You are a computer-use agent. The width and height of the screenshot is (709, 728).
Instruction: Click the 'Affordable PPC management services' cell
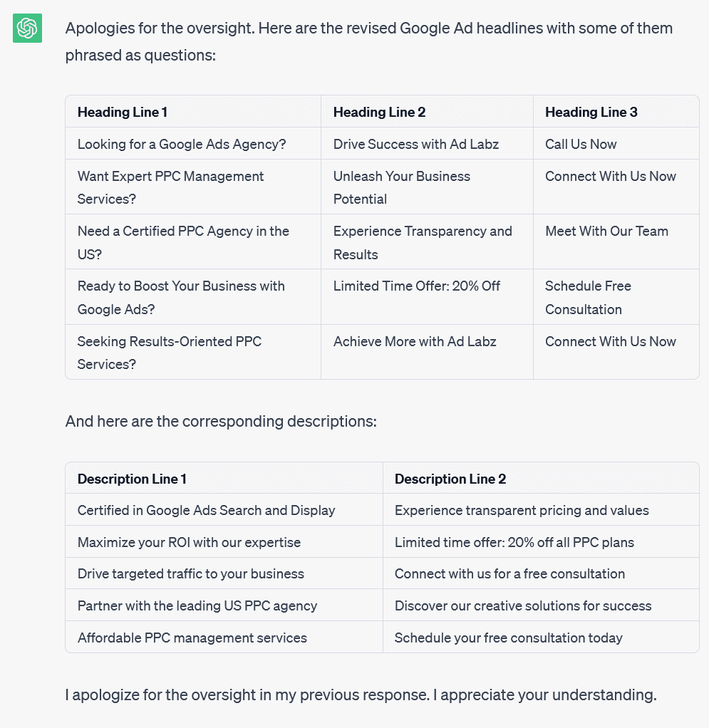pyautogui.click(x=192, y=638)
